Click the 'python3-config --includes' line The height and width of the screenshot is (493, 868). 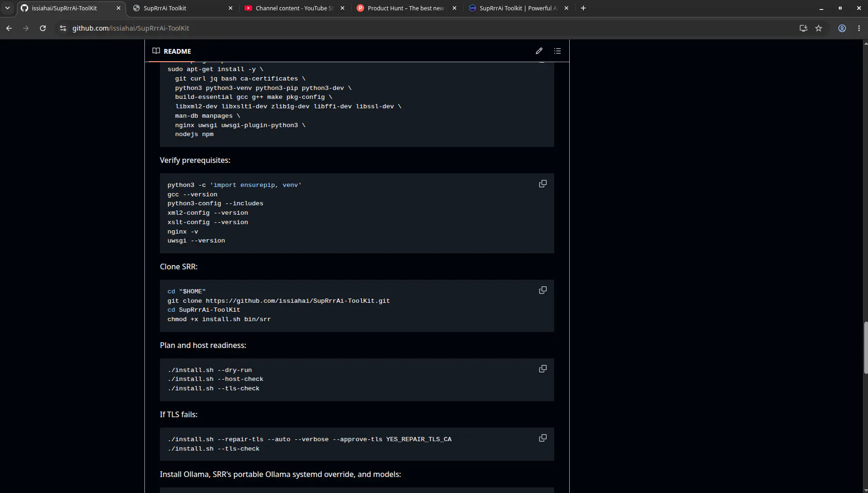pos(215,203)
